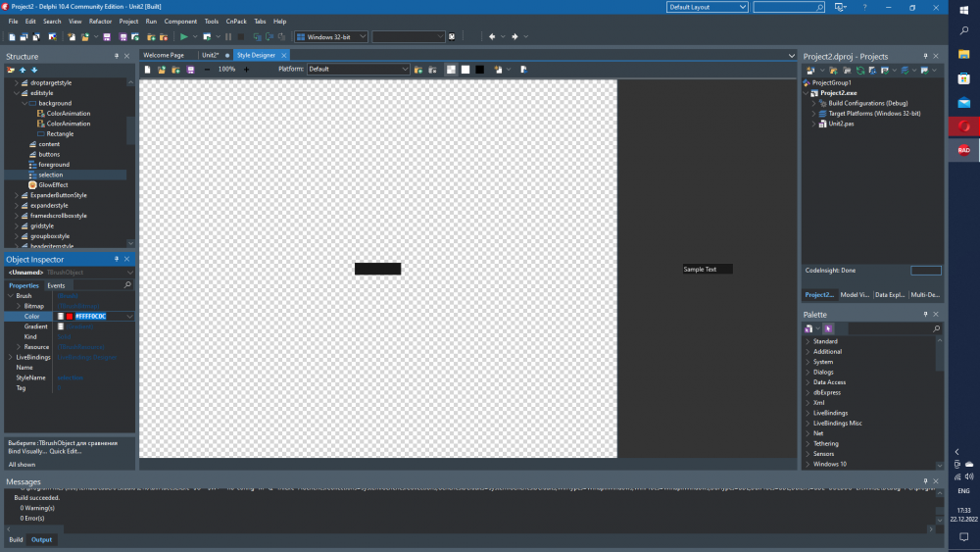
Task: Expand the ExpanderButtonStyle node
Action: point(17,195)
